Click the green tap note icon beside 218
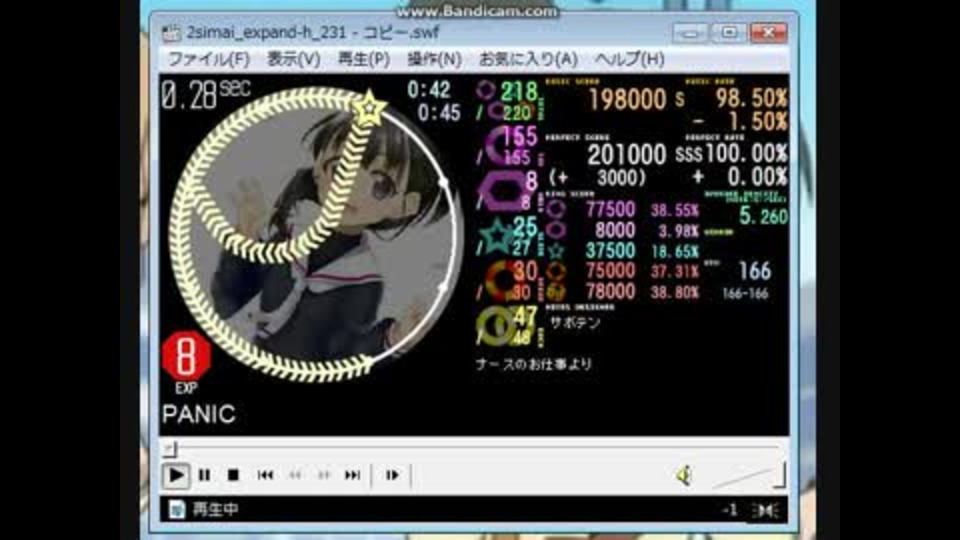The height and width of the screenshot is (540, 960). pyautogui.click(x=486, y=90)
